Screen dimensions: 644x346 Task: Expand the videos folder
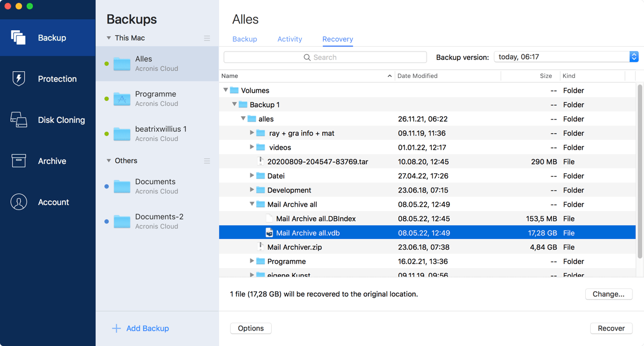[x=251, y=147]
